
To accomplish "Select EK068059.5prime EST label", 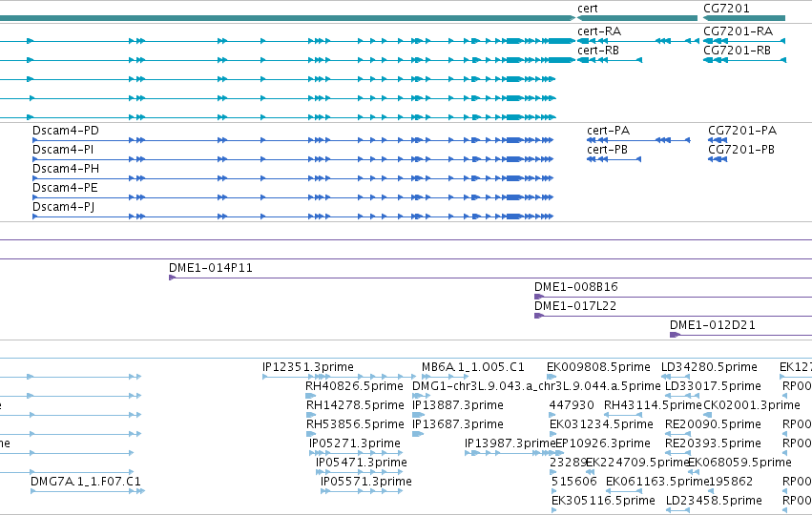I will click(x=739, y=463).
